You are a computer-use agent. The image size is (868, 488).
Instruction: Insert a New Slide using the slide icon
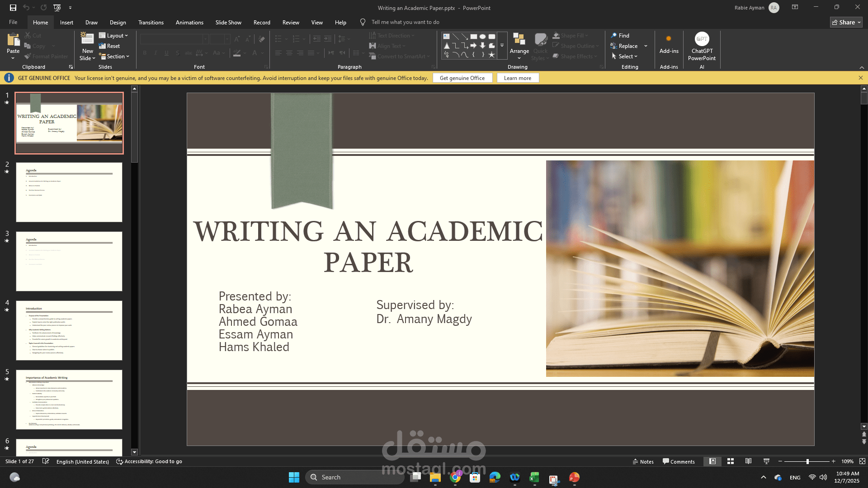(87, 39)
